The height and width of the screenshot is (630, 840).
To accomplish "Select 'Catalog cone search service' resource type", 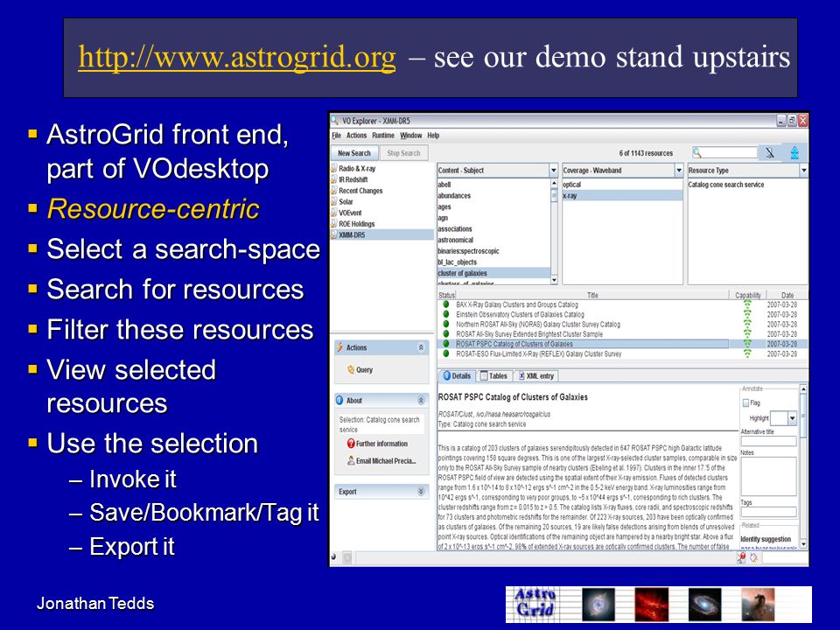I will click(726, 185).
